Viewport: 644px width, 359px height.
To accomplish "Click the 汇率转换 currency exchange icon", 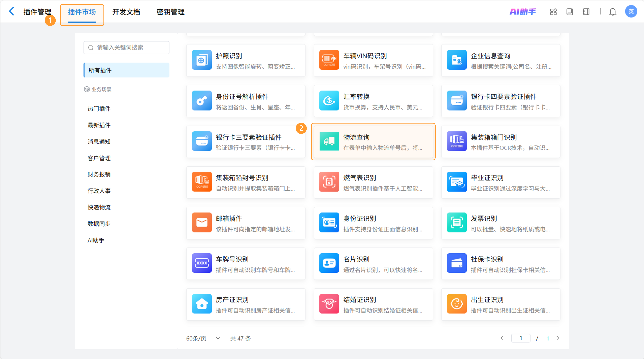I will pyautogui.click(x=329, y=101).
